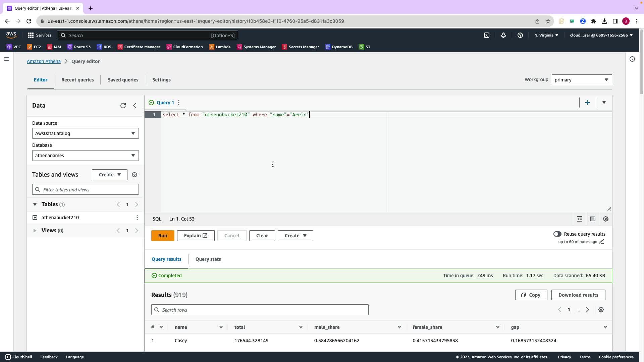Expand the athenabucket210 table columns
This screenshot has width=644, height=362.
[x=35, y=218]
